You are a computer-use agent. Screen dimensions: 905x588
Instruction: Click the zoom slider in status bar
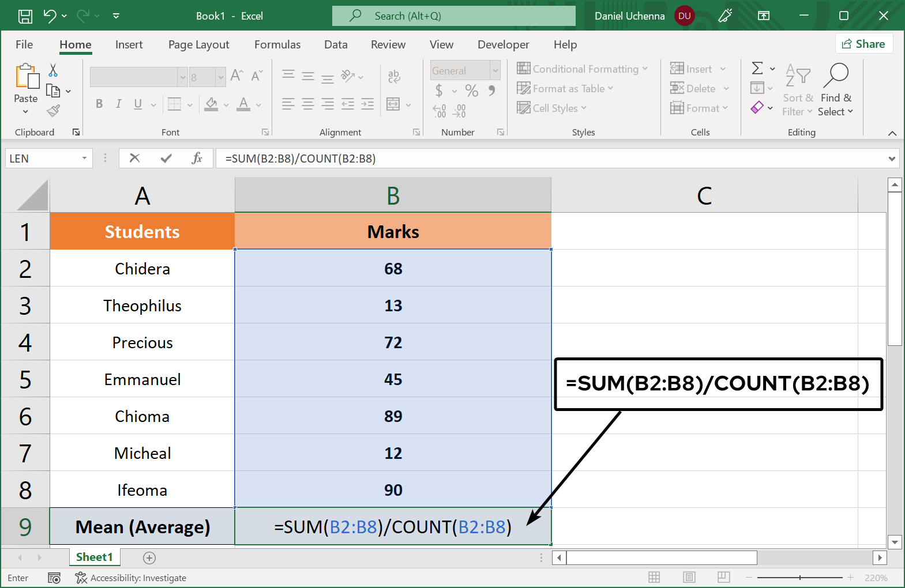(799, 577)
